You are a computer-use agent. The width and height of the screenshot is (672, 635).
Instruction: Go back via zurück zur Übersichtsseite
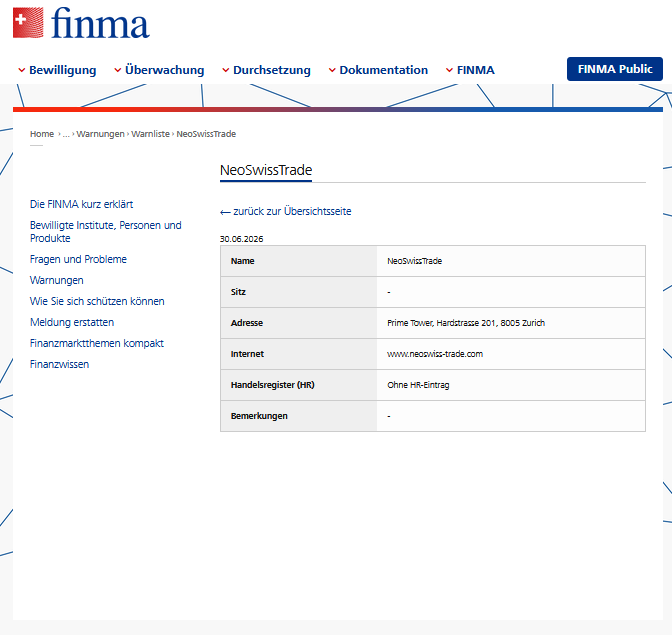(x=285, y=211)
